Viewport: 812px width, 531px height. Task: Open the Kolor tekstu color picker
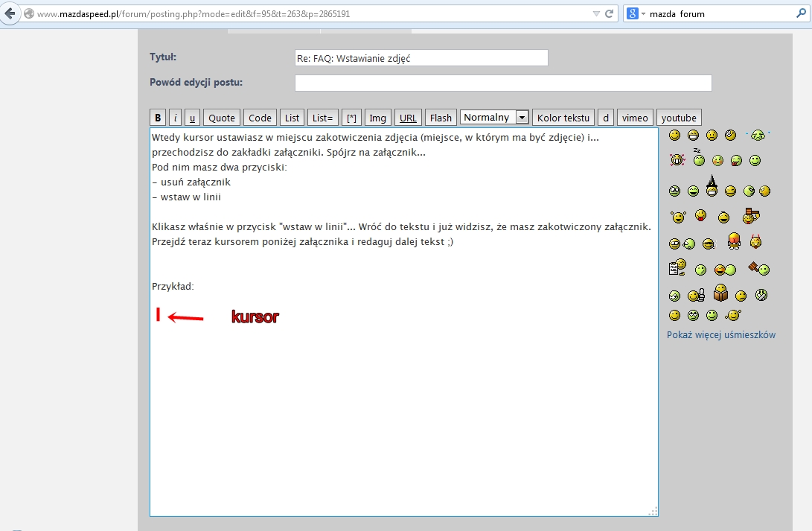point(563,118)
